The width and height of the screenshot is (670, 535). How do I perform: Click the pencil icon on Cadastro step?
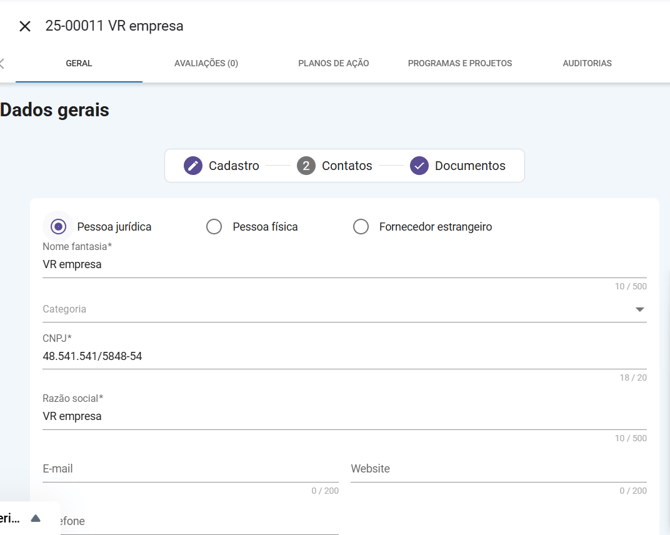(x=193, y=166)
